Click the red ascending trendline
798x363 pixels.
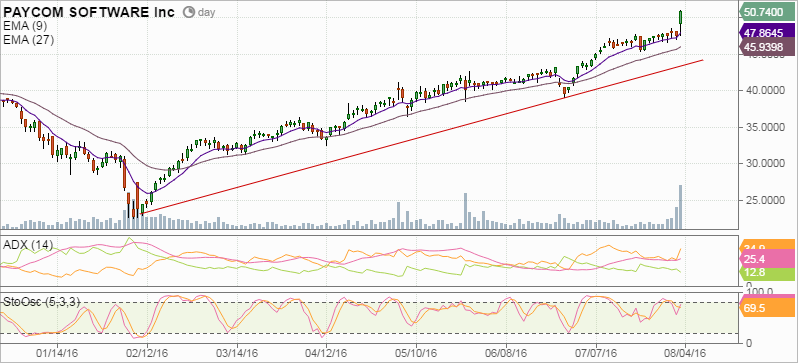[422, 136]
